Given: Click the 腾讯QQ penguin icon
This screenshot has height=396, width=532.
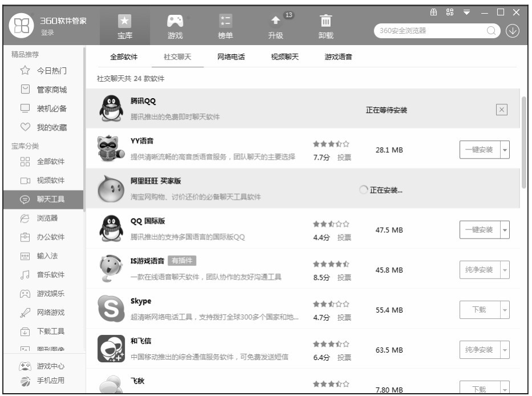Looking at the screenshot, I should 111,108.
